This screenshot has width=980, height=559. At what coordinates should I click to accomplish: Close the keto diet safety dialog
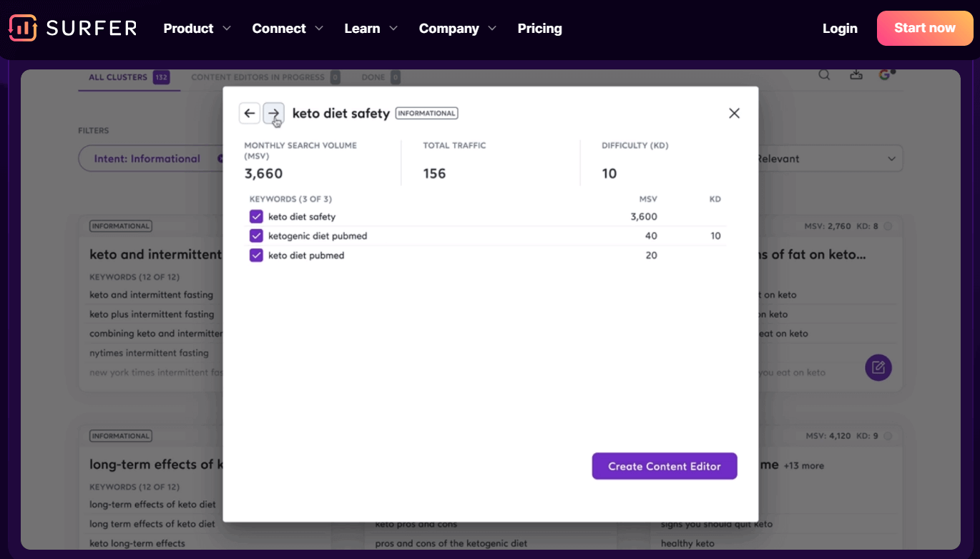tap(734, 113)
